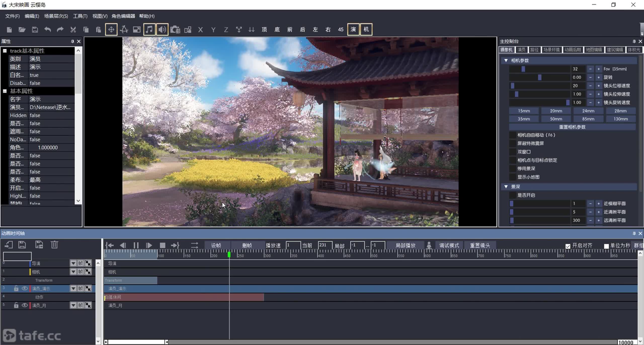
Task: Click 设帧 keyframe button
Action: [x=216, y=245]
